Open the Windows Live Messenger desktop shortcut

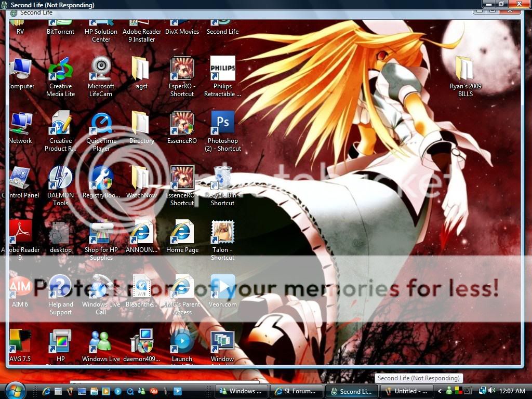tap(101, 347)
